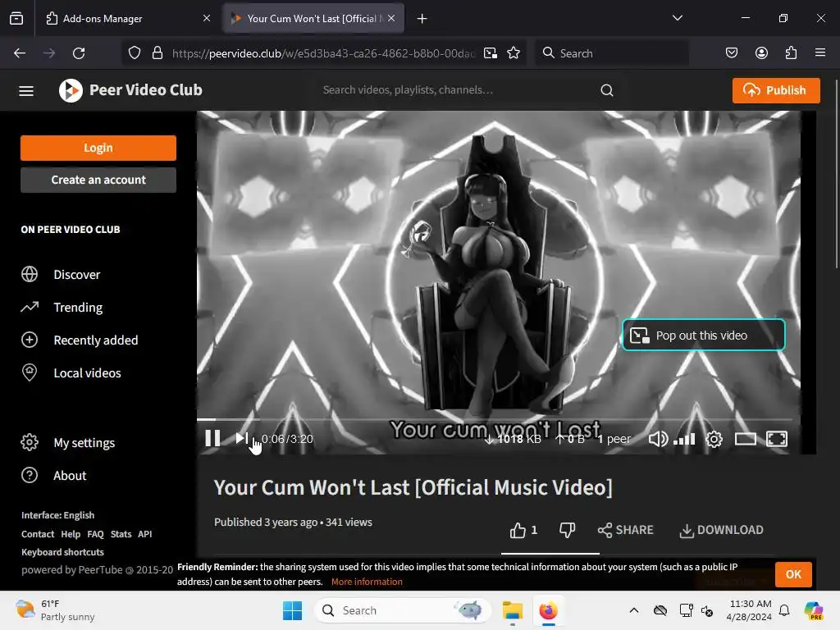Open Keyboard shortcuts link
This screenshot has width=840, height=630.
tap(62, 552)
